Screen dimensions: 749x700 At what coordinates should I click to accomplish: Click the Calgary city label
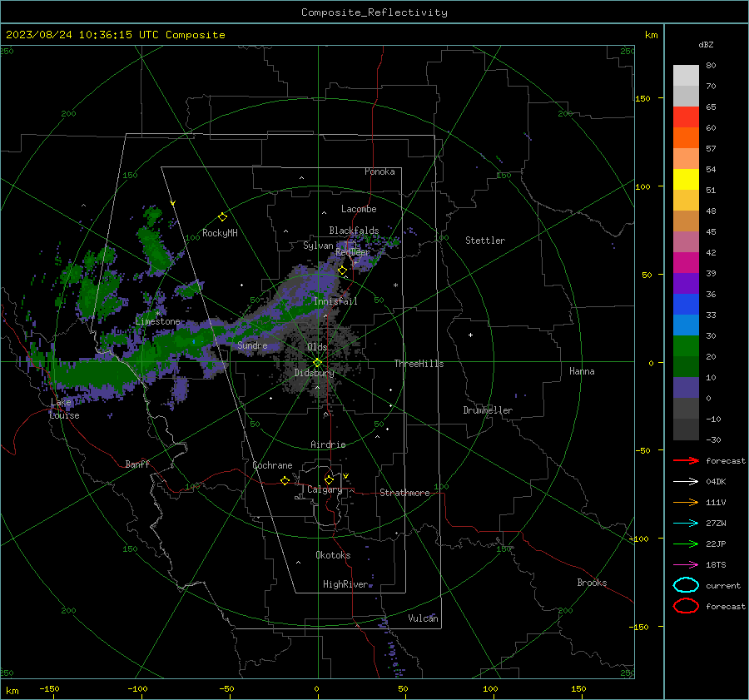click(x=325, y=489)
